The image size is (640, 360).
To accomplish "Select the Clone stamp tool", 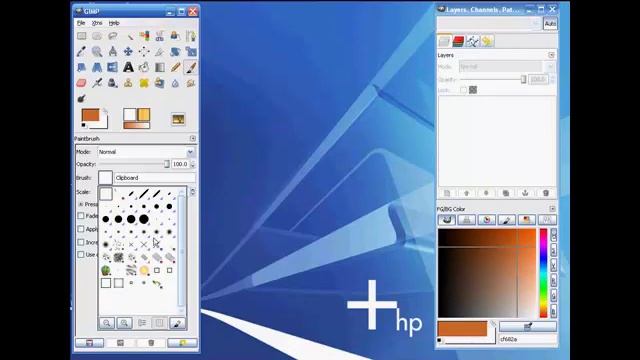I will point(129,83).
